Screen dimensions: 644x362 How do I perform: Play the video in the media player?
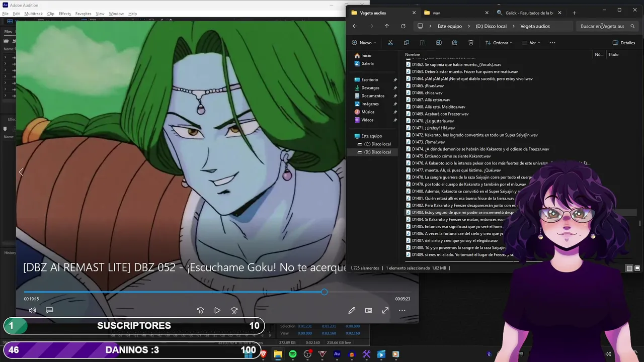click(217, 311)
